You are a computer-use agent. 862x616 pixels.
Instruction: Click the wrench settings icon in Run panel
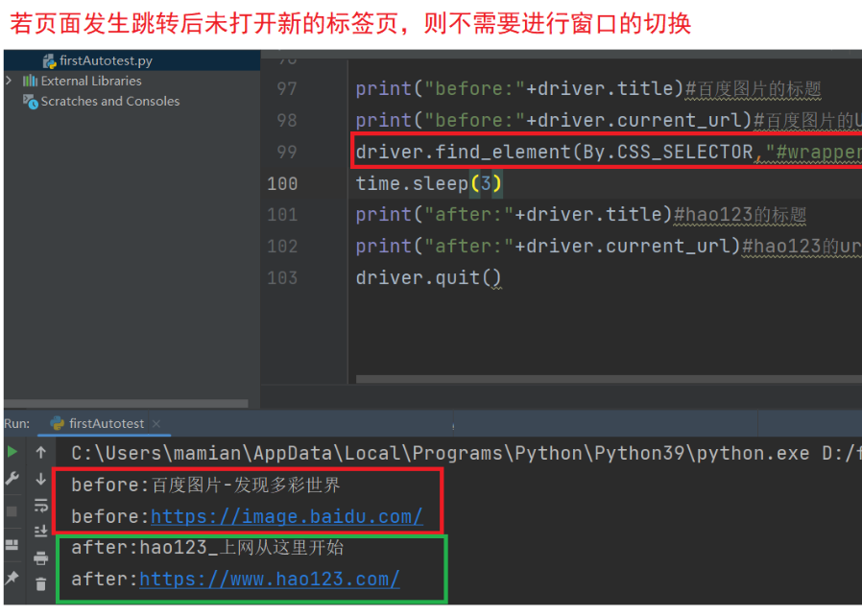[x=12, y=478]
